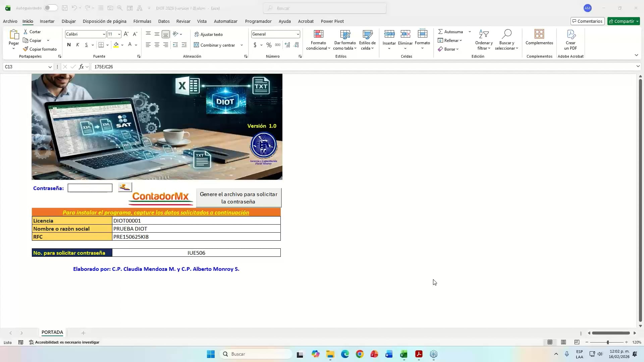Click the percent style icon
This screenshot has width=644, height=362.
[x=269, y=45]
